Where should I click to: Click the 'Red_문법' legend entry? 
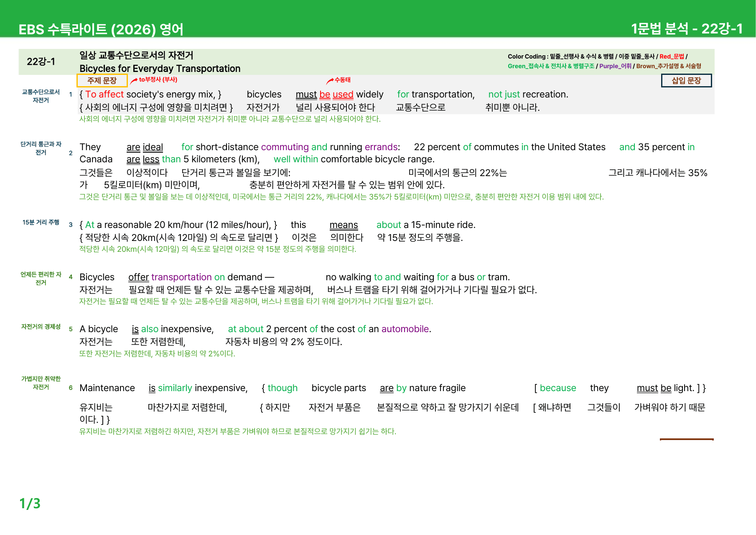coord(672,56)
